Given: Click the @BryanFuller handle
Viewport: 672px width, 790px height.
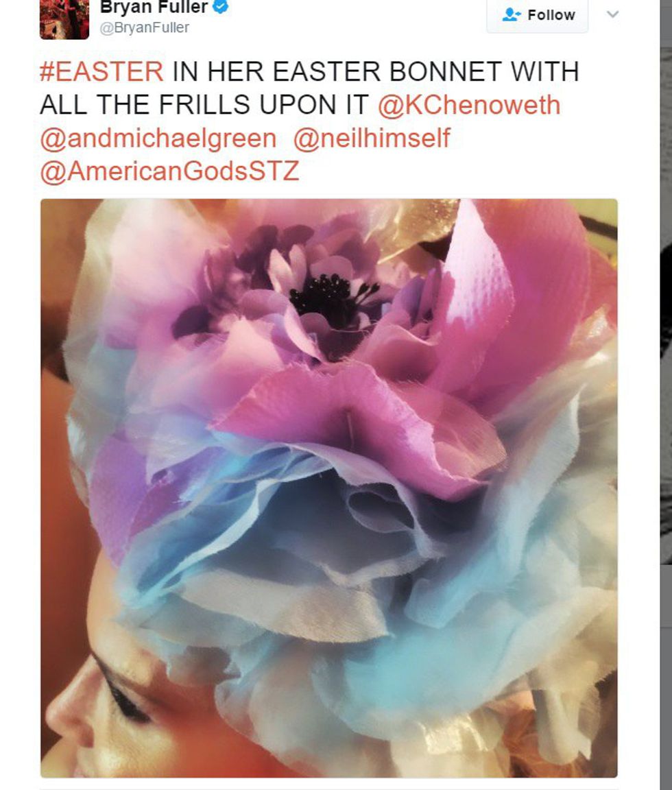Looking at the screenshot, I should tap(145, 27).
